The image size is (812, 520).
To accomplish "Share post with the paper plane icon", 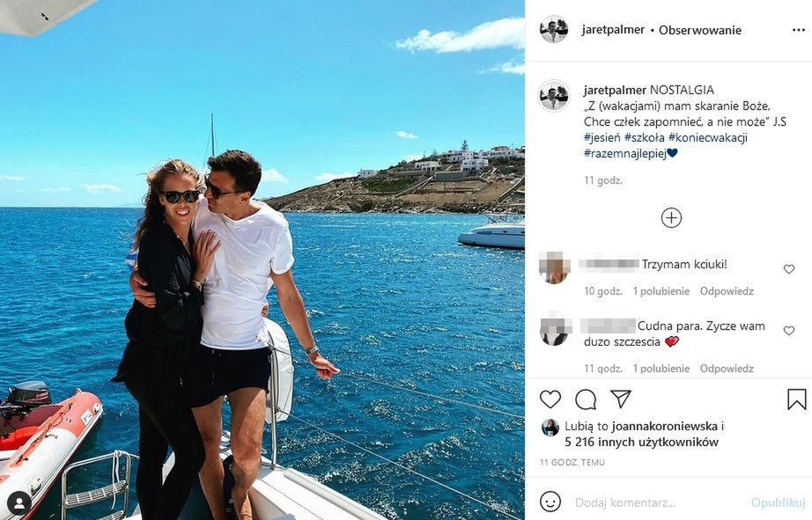I will (620, 399).
